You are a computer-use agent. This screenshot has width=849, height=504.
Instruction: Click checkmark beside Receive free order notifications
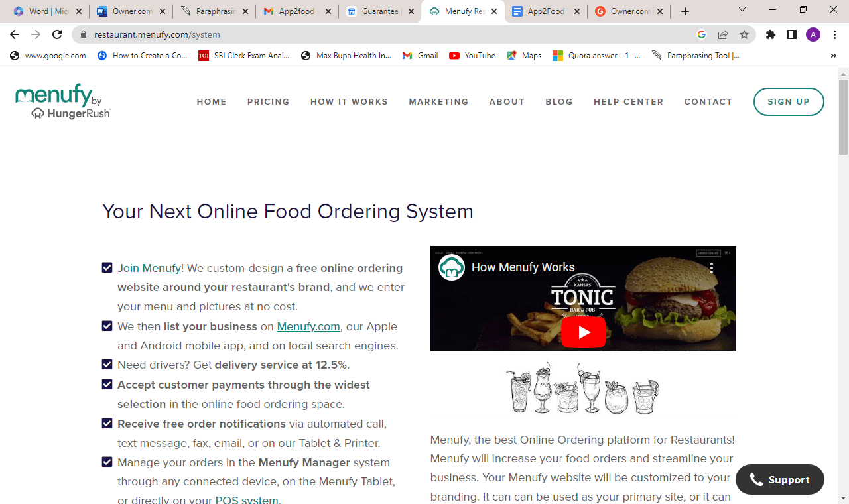point(107,423)
